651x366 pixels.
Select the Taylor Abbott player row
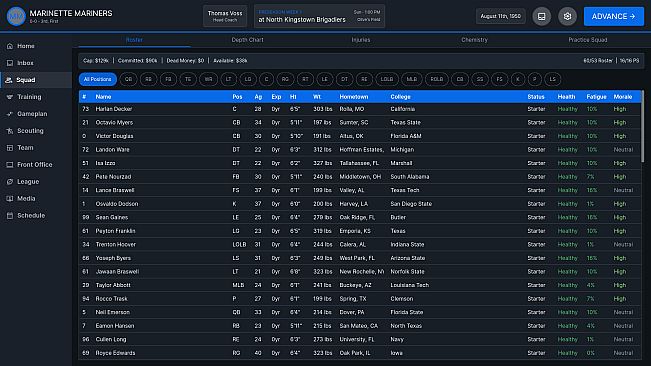360,285
